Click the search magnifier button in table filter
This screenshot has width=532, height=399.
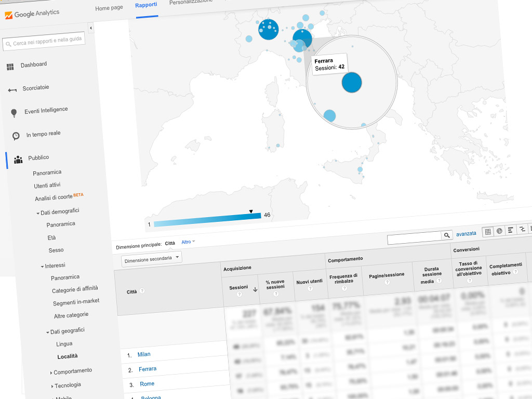(447, 235)
